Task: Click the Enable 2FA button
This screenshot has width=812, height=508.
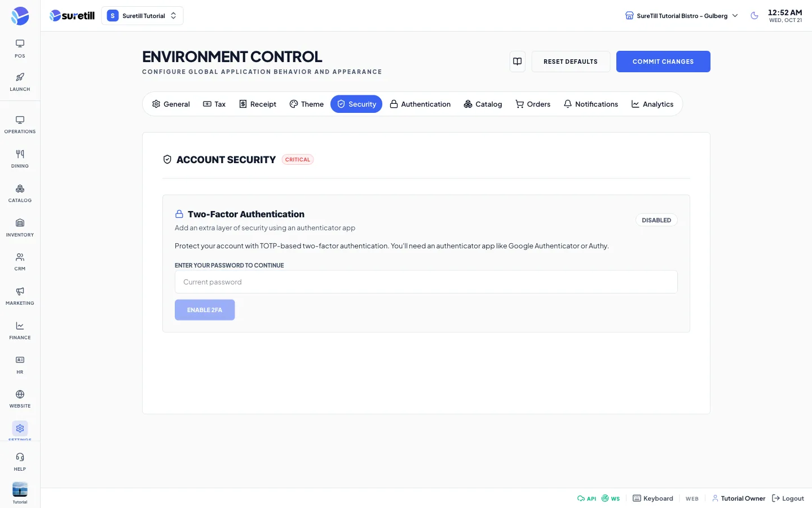Action: 205,310
